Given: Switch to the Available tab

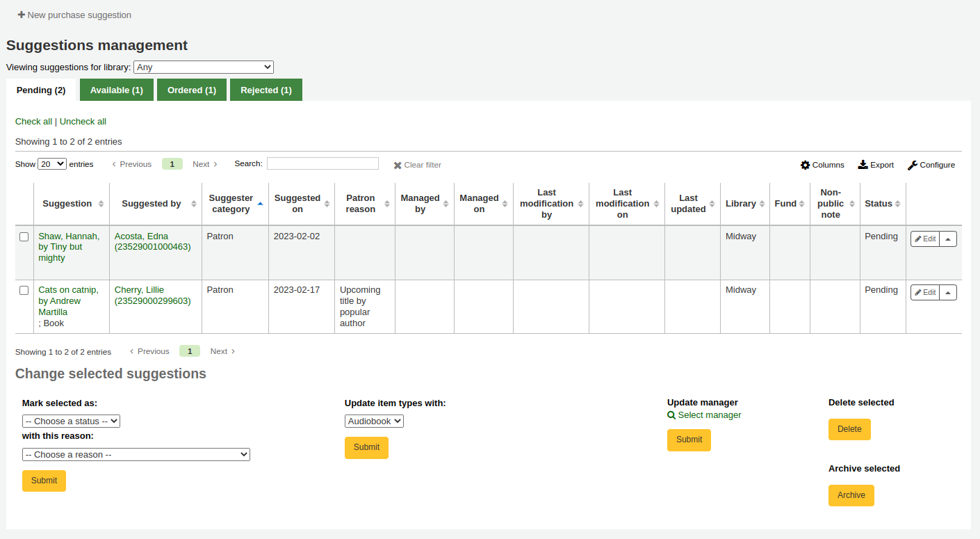Looking at the screenshot, I should [116, 90].
